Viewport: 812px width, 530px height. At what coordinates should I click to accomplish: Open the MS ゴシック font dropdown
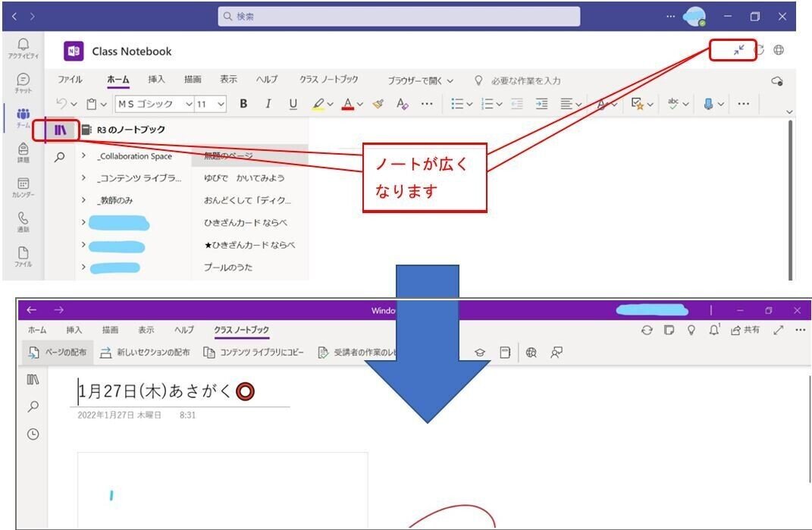[x=153, y=104]
